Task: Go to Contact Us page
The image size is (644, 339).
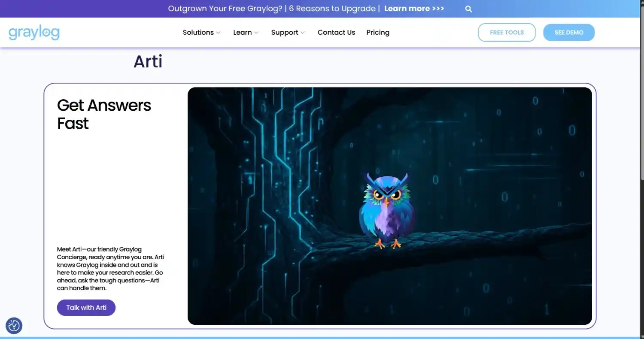Action: click(336, 32)
